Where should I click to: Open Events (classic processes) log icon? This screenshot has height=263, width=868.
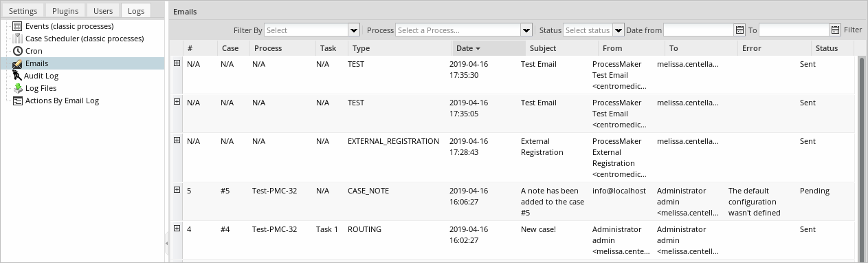[18, 26]
